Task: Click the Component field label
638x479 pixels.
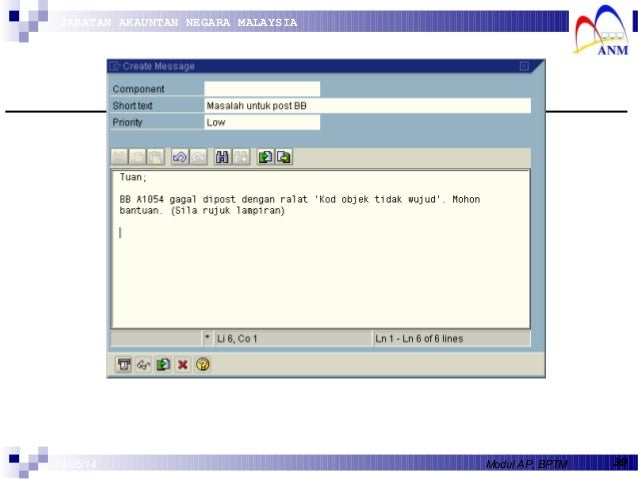Action: (138, 89)
